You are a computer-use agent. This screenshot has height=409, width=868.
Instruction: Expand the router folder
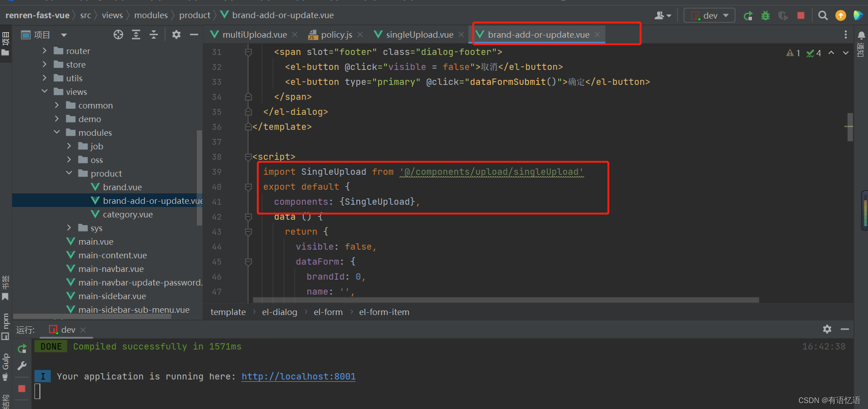(44, 50)
